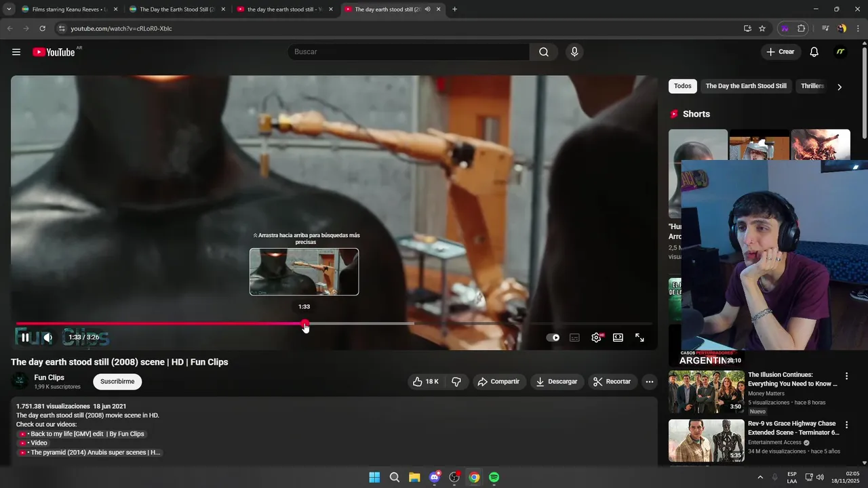868x488 pixels.
Task: Open the Fun Clips channel avatar
Action: (x=20, y=381)
